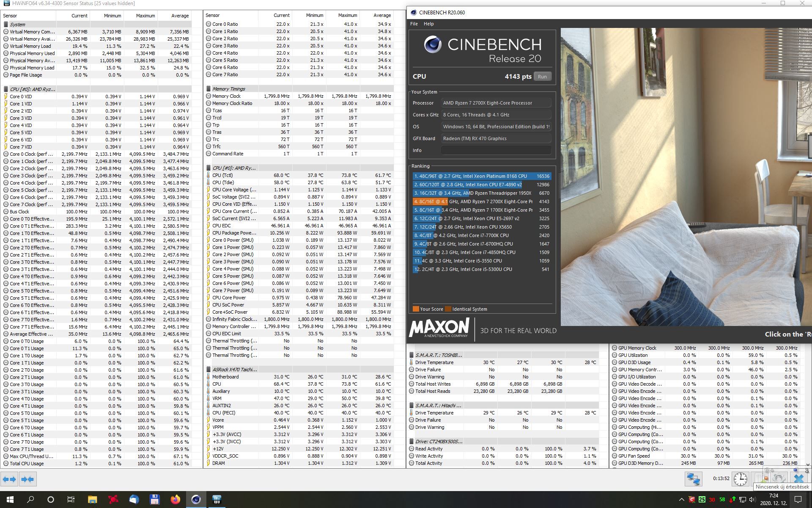812x508 pixels.
Task: Open Firefox from the taskbar
Action: tap(175, 500)
